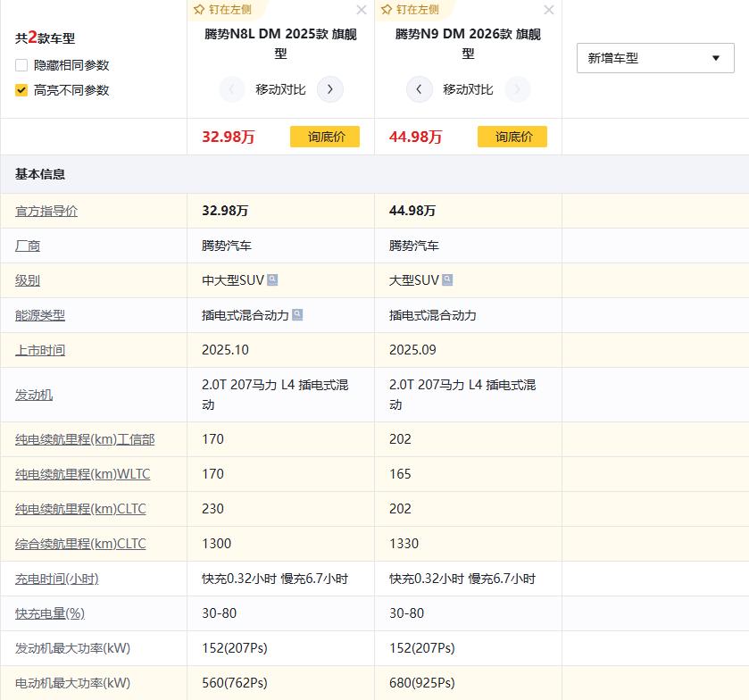749x700 pixels.
Task: Open the 新增车型 dropdown
Action: pos(654,57)
